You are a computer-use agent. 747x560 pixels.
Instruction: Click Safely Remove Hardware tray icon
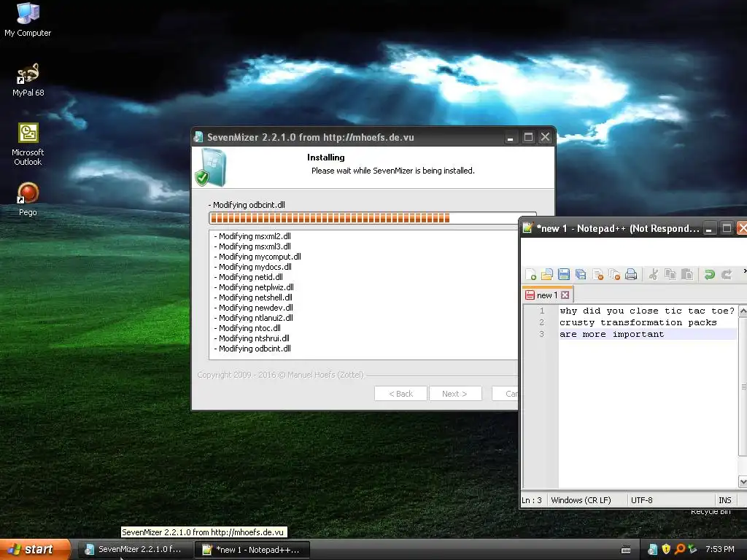coord(693,550)
